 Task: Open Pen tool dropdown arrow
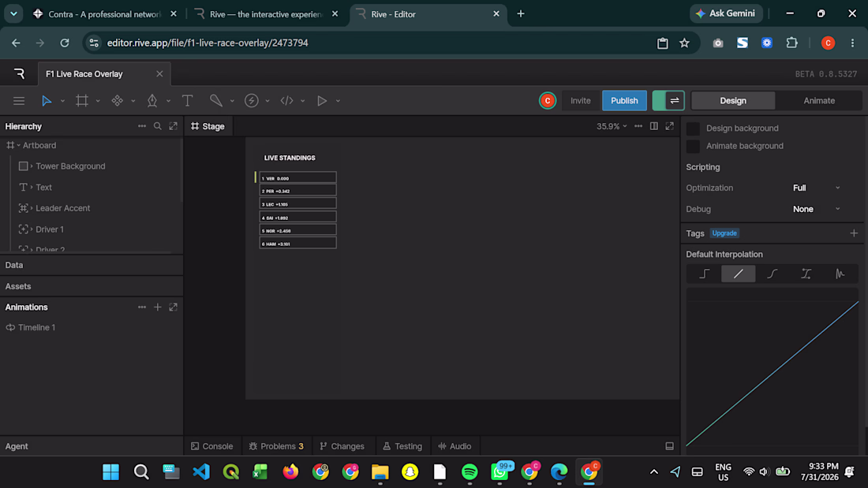(x=168, y=101)
